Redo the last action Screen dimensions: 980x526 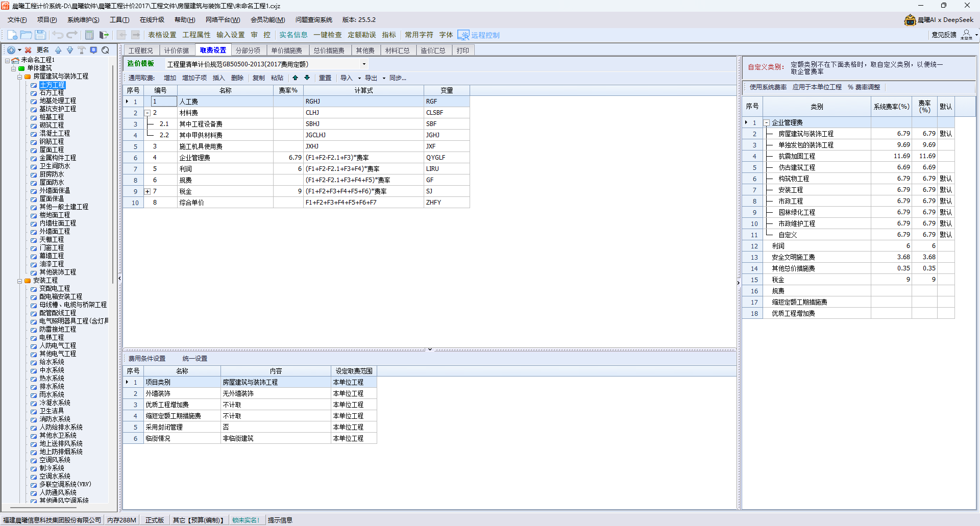click(72, 35)
